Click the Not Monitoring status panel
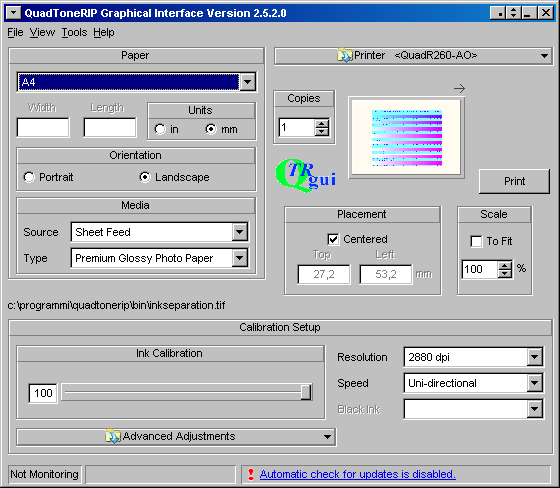This screenshot has height=488, width=560. click(45, 474)
